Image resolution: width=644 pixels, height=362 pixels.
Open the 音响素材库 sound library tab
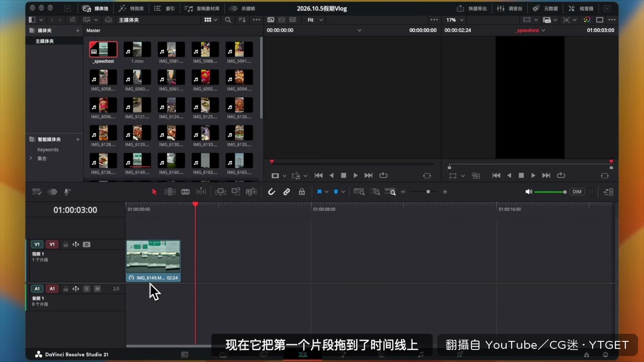click(x=201, y=9)
